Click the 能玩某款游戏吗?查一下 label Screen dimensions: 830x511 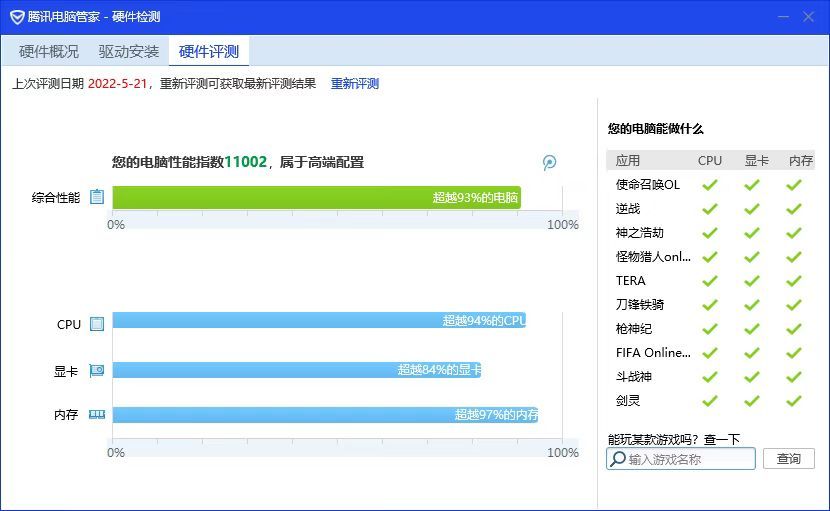(674, 439)
